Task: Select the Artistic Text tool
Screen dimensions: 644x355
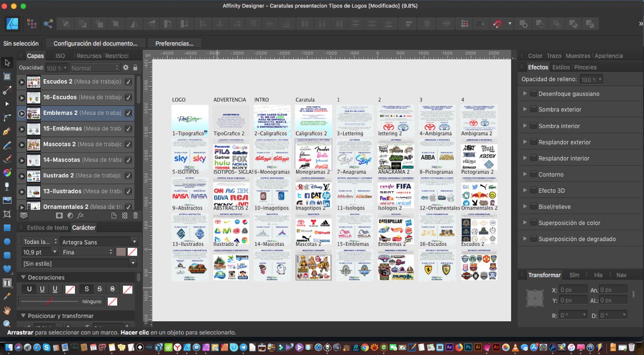Action: click(7, 282)
